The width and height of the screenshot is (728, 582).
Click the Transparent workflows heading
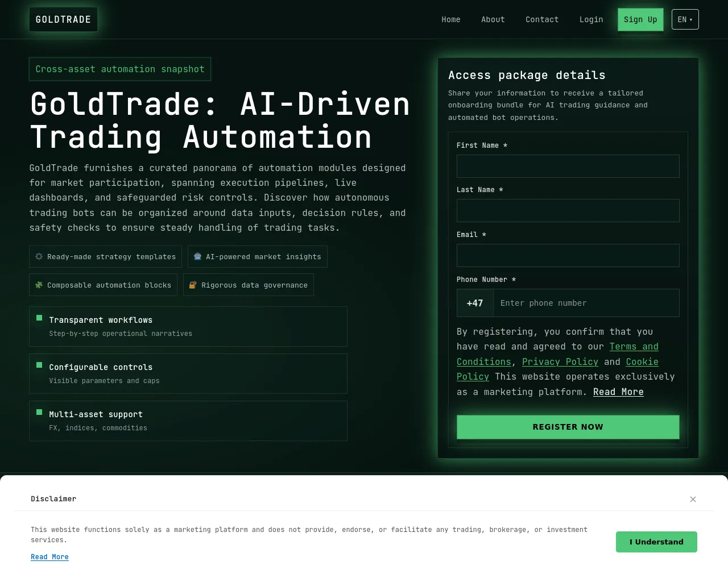click(x=101, y=320)
